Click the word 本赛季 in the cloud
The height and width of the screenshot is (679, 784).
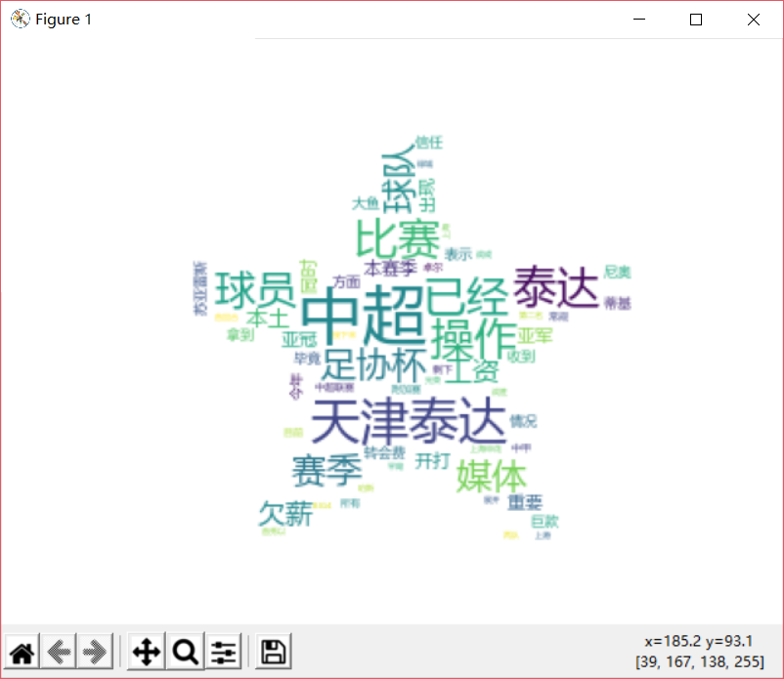(390, 269)
